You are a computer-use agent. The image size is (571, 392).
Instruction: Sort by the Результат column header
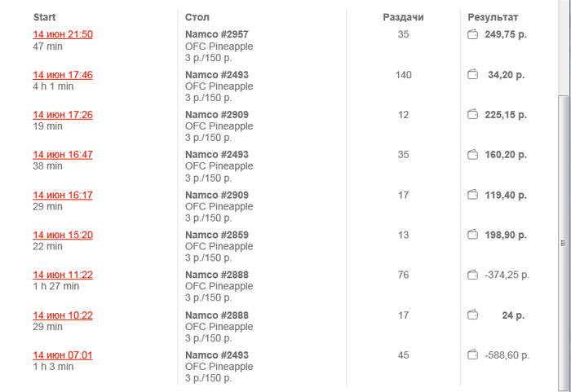point(493,17)
